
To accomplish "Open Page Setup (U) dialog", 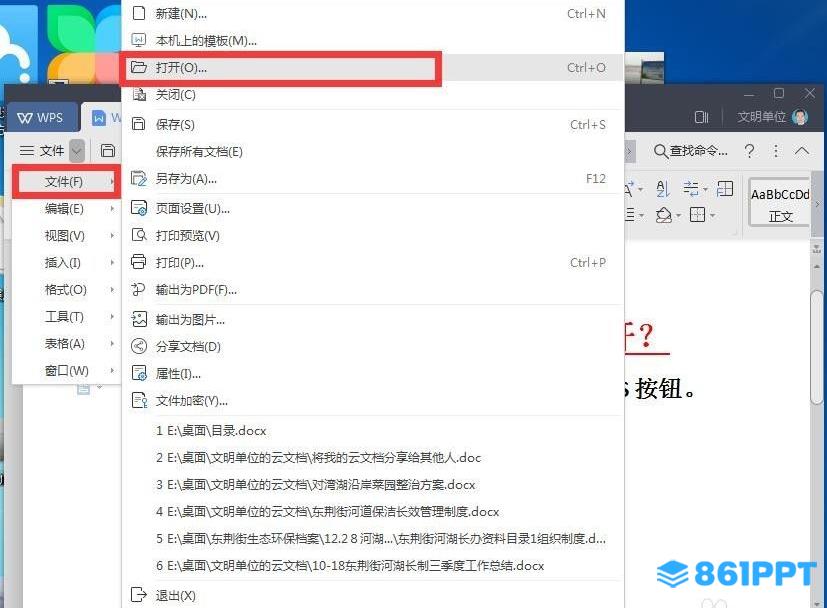I will (373, 208).
